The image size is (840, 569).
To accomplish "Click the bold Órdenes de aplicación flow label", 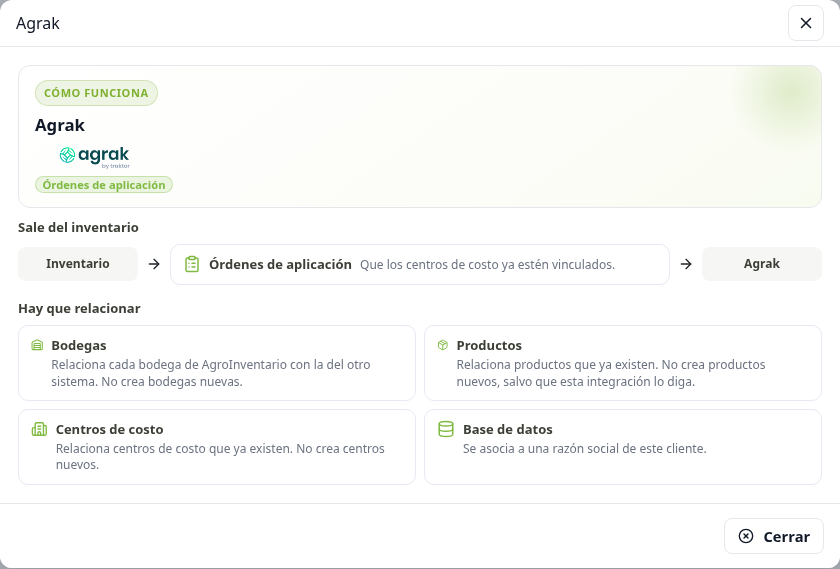I will [280, 264].
